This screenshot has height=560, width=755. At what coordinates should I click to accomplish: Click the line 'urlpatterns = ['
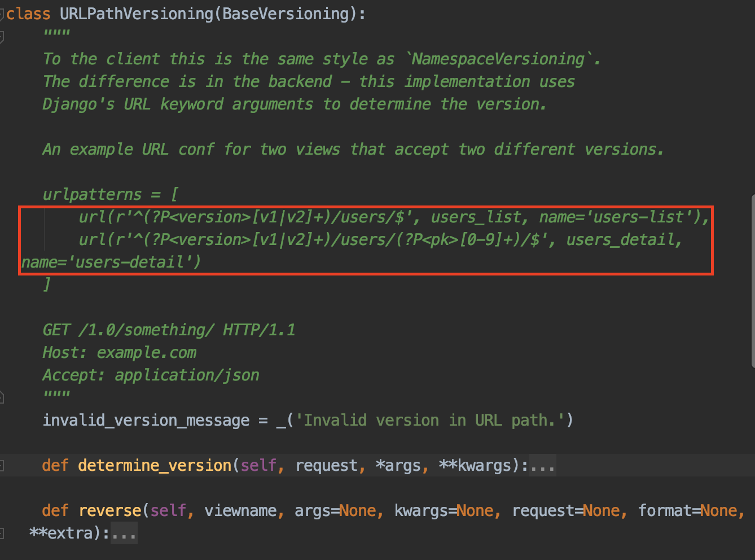[111, 195]
